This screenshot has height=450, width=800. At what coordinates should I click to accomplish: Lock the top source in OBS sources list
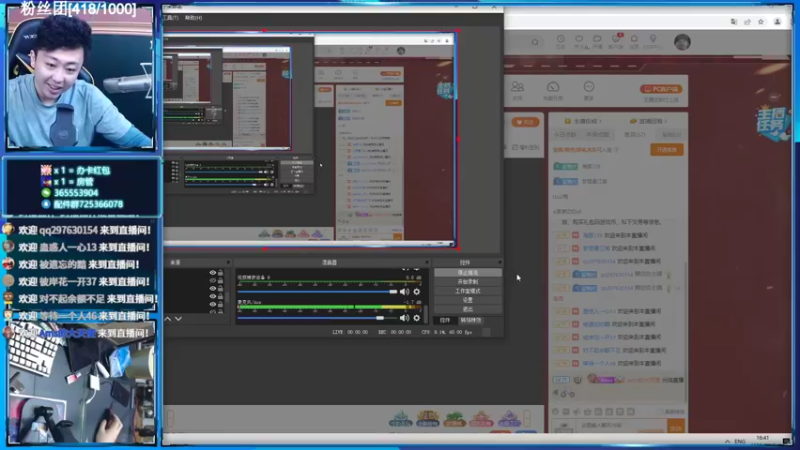pos(220,273)
